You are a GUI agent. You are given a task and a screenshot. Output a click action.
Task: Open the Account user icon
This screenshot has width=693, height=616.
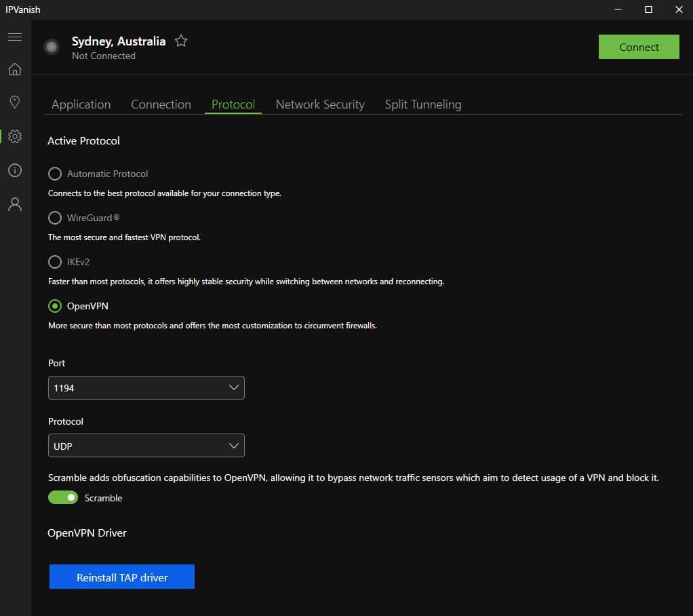[15, 204]
